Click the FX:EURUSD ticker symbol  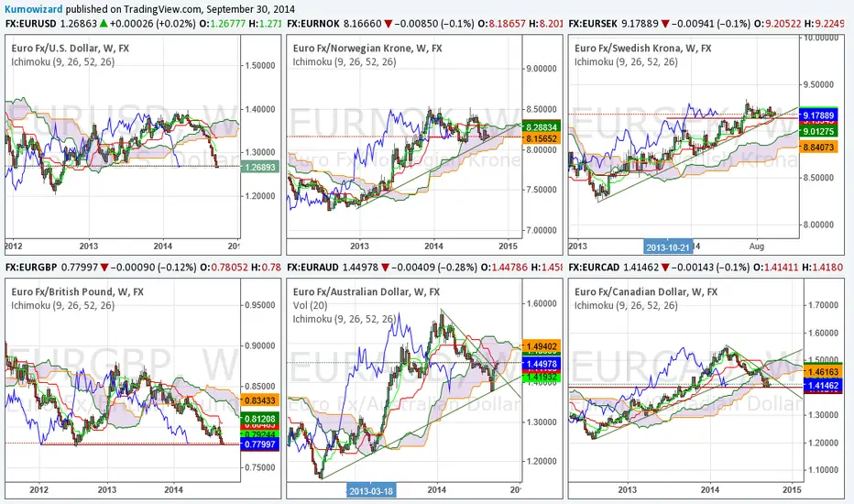31,24
